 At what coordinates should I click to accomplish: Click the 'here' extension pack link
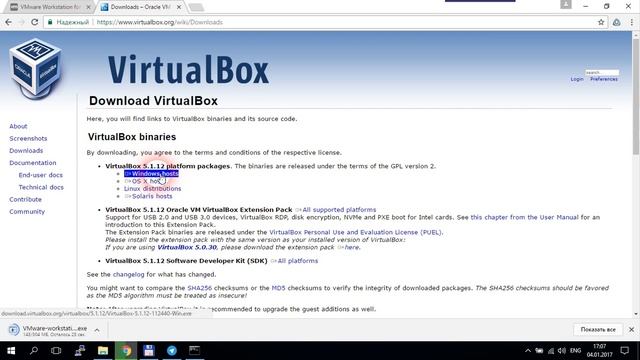[348, 248]
